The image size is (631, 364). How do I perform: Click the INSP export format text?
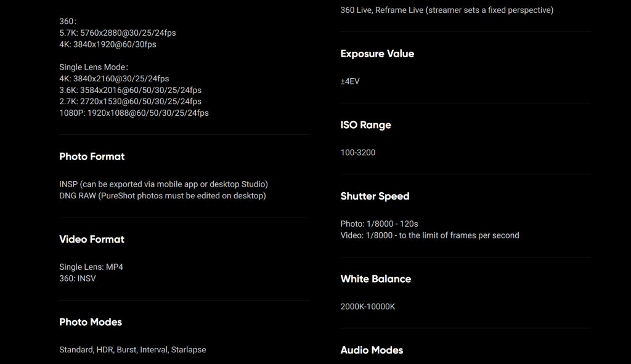click(x=163, y=184)
